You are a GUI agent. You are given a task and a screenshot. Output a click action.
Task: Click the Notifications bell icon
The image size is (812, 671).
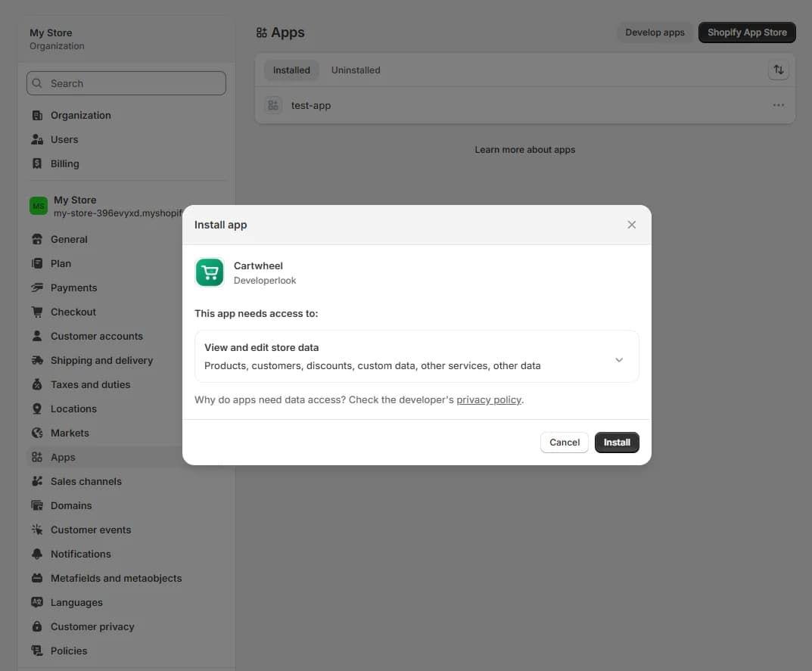[x=37, y=554]
